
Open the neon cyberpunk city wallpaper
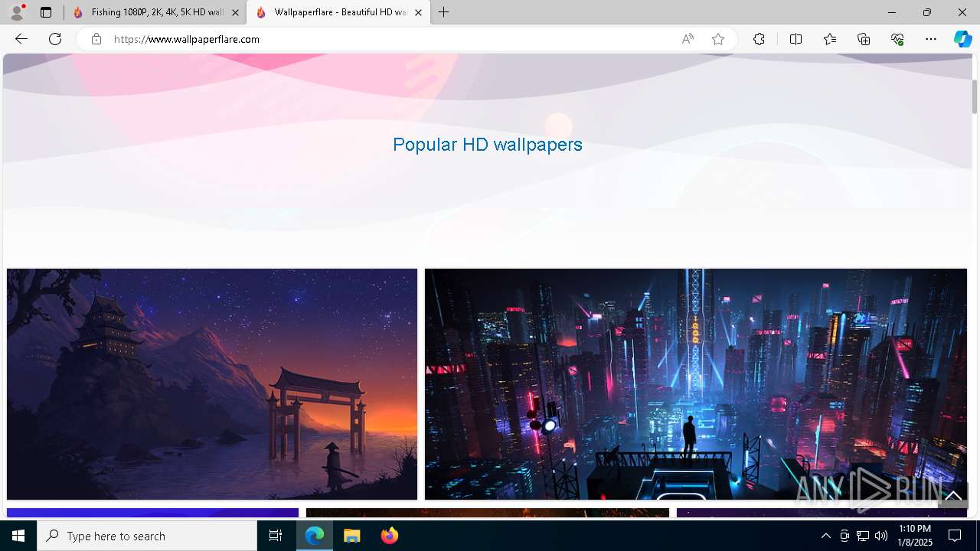tap(696, 384)
